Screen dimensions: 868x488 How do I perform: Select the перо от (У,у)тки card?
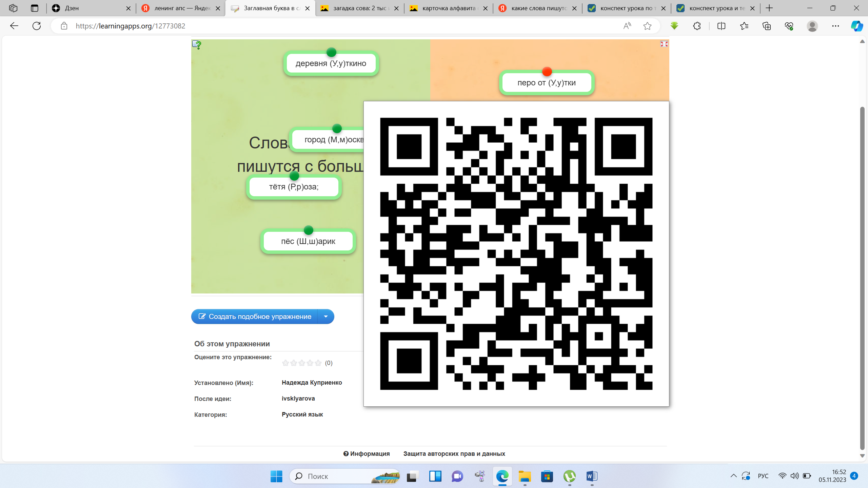click(x=547, y=83)
